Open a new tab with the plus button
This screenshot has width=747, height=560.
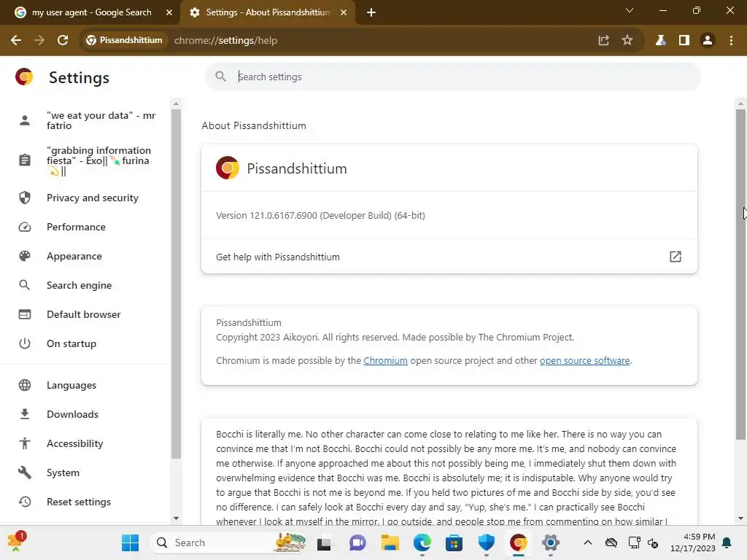click(x=371, y=12)
